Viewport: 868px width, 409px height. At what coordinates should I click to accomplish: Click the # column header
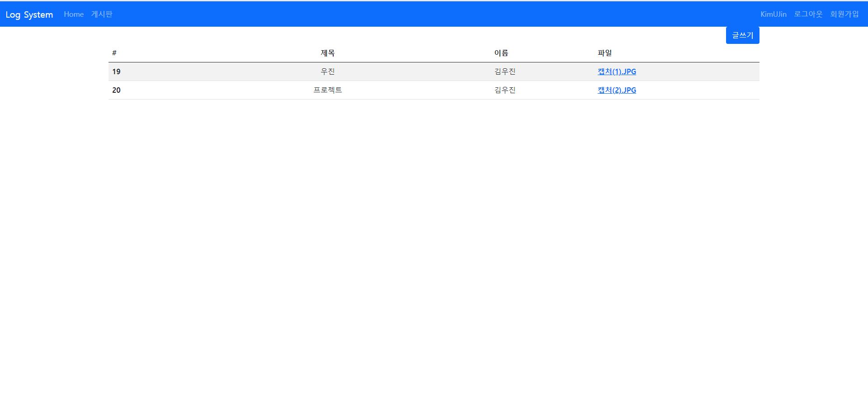coord(114,53)
